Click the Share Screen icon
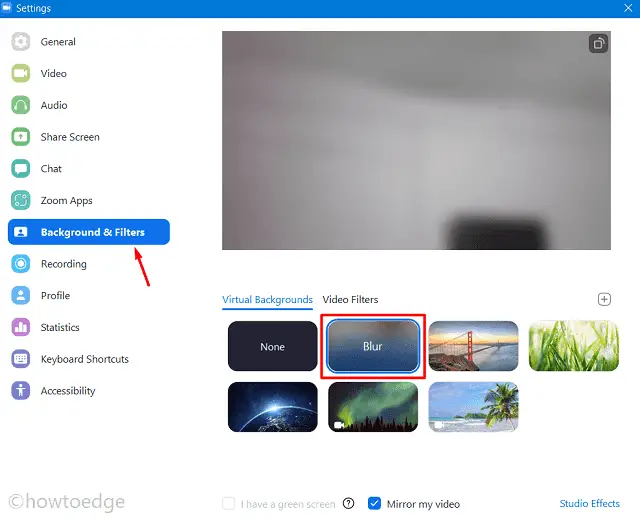Screen dimensions: 640x520 pos(20,137)
